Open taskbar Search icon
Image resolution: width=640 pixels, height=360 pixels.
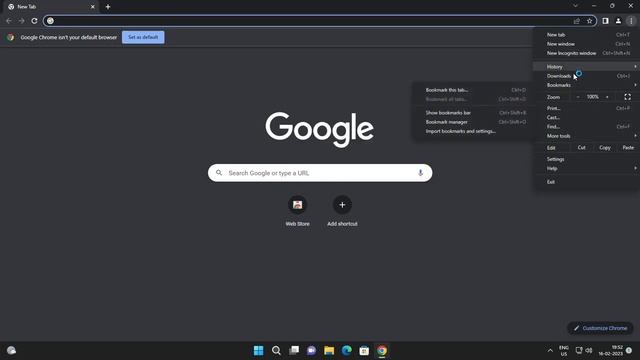point(276,351)
